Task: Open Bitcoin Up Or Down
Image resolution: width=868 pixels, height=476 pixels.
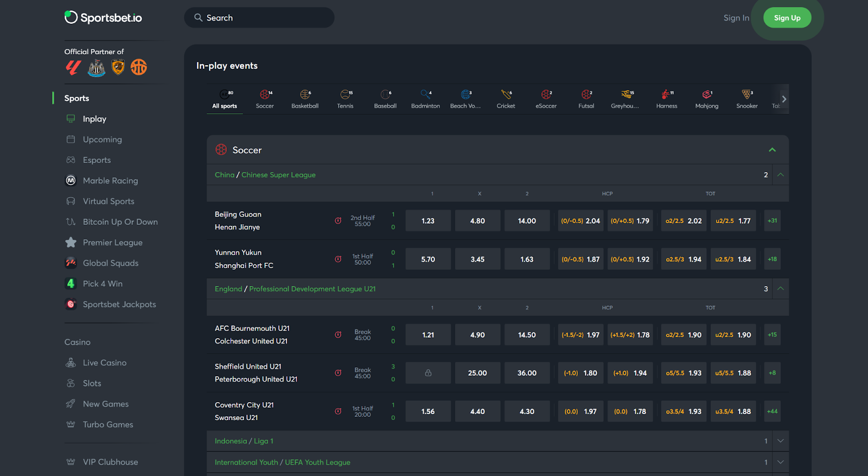Action: point(120,222)
